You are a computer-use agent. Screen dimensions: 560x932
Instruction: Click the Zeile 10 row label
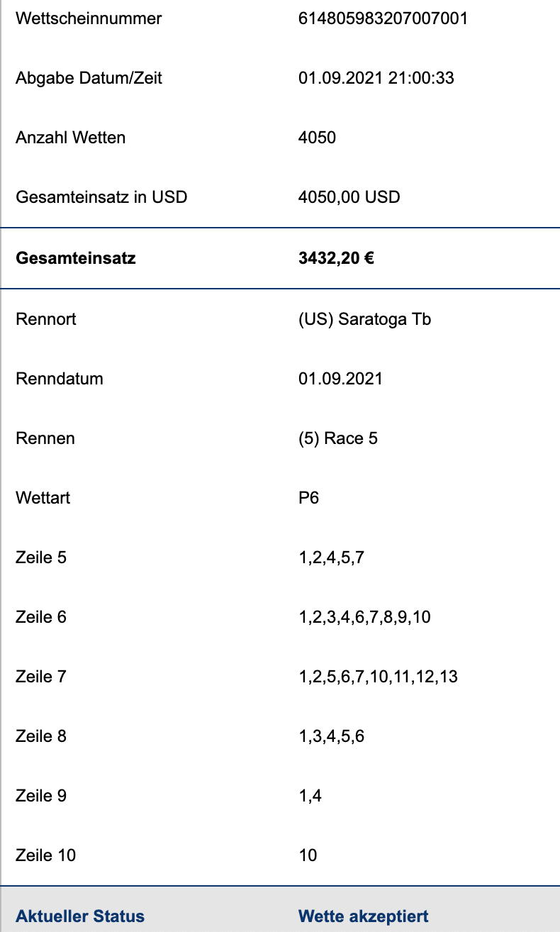click(46, 855)
